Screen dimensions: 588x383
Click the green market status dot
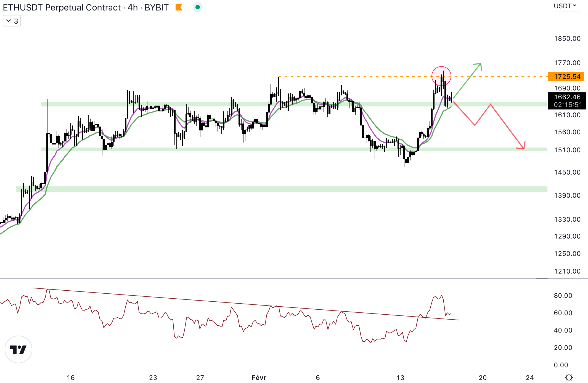point(197,7)
